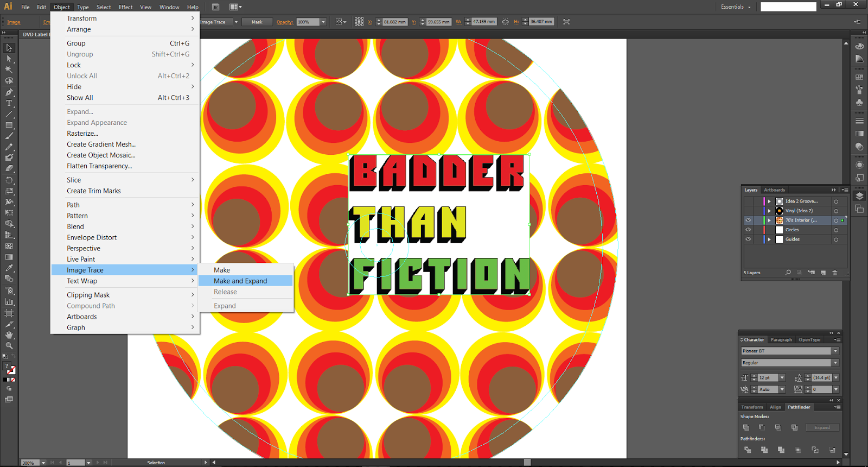Click the Locate Object magnifier in Layers panel
This screenshot has height=467, width=868.
pyautogui.click(x=788, y=273)
